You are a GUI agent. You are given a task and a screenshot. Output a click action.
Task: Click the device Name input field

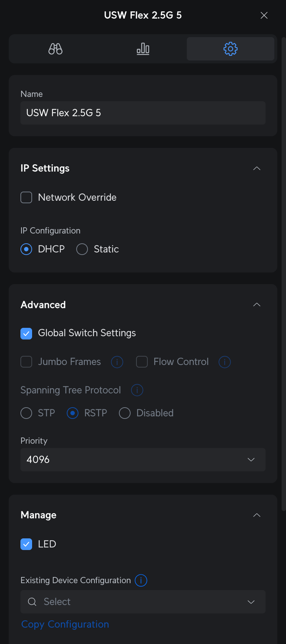click(x=143, y=113)
